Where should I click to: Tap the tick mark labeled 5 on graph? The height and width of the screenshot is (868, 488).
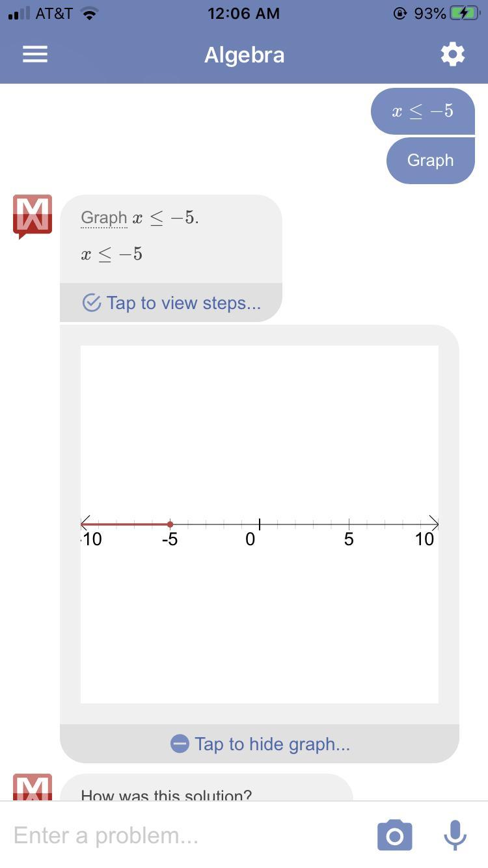[349, 524]
